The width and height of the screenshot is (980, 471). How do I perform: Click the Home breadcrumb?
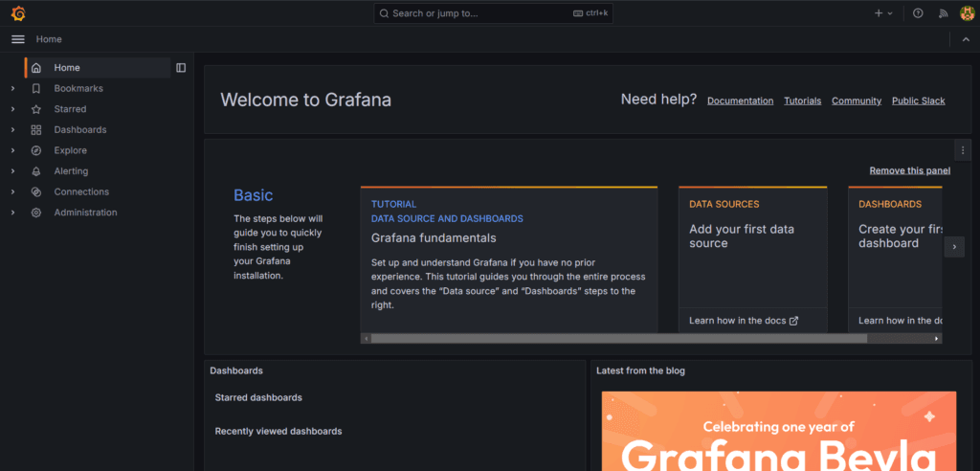pos(49,39)
